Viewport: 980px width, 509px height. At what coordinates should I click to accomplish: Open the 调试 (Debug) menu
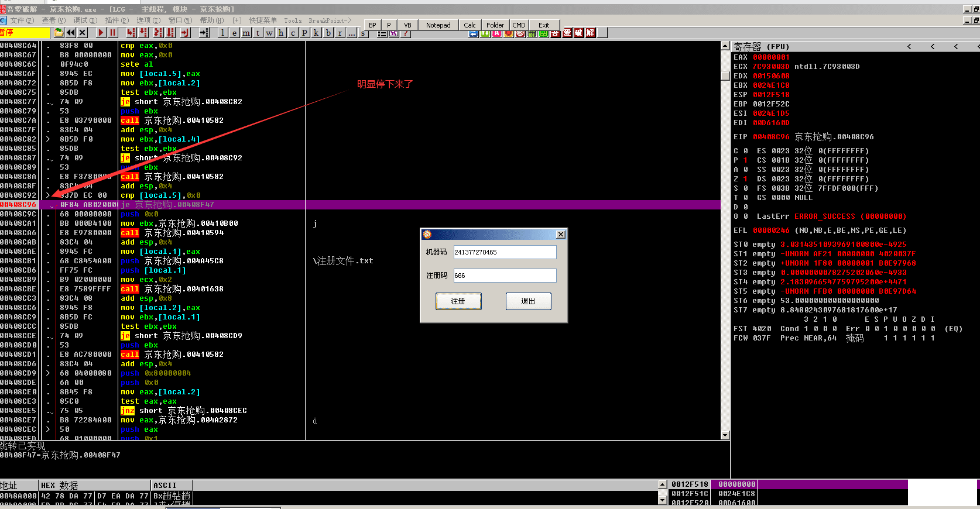tap(85, 20)
